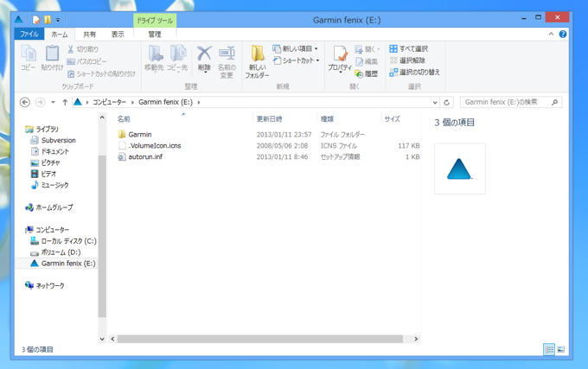Switch to the 共有 (Share) tab

pyautogui.click(x=89, y=34)
